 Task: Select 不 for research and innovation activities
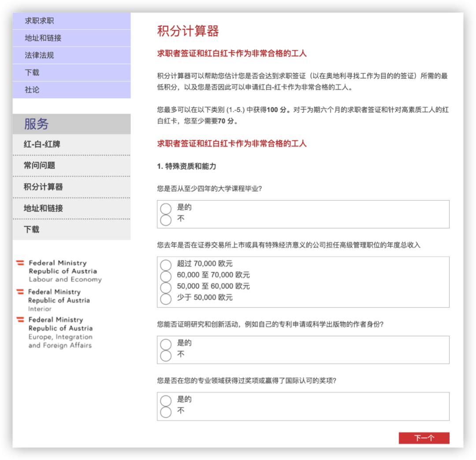tap(166, 355)
